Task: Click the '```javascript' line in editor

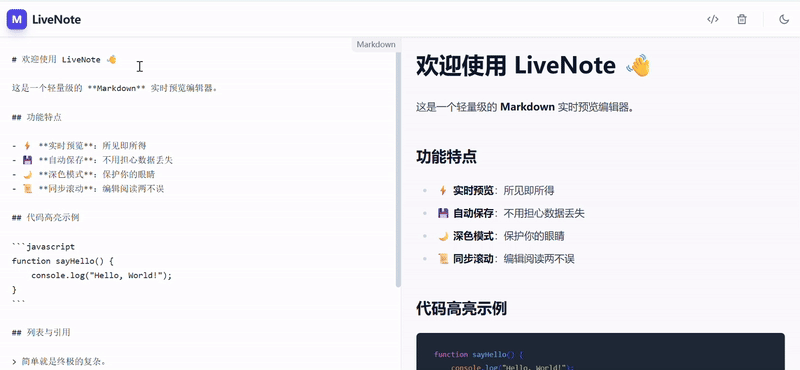Action: (x=43, y=246)
